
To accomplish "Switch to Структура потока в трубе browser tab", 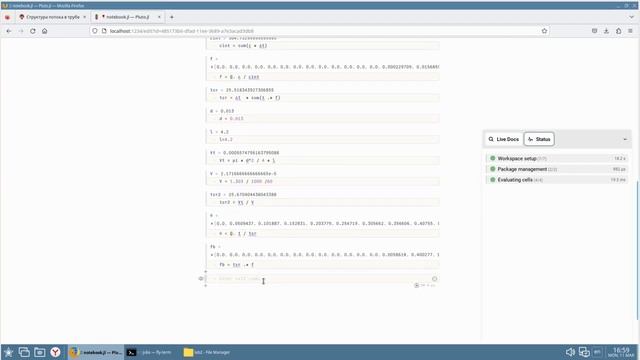I will (x=53, y=17).
